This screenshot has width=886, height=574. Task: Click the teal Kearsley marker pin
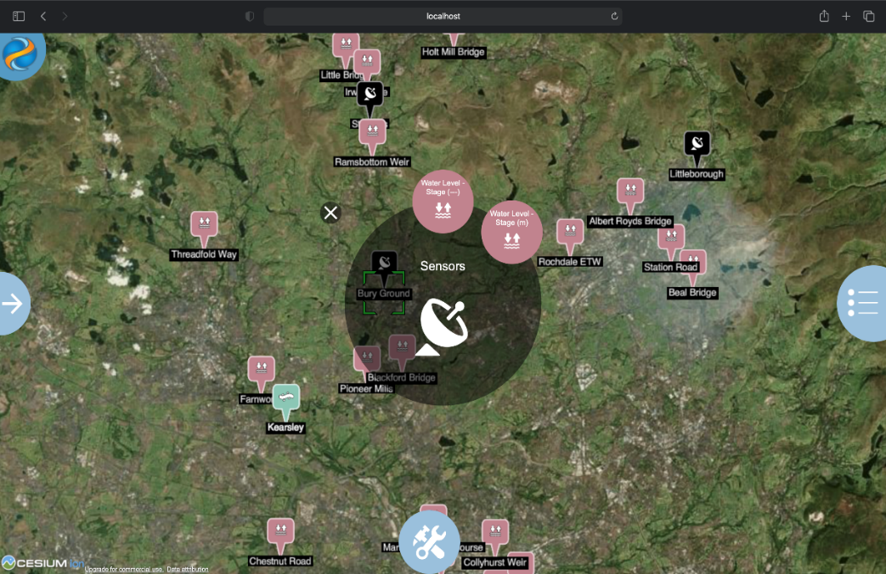[x=286, y=401]
